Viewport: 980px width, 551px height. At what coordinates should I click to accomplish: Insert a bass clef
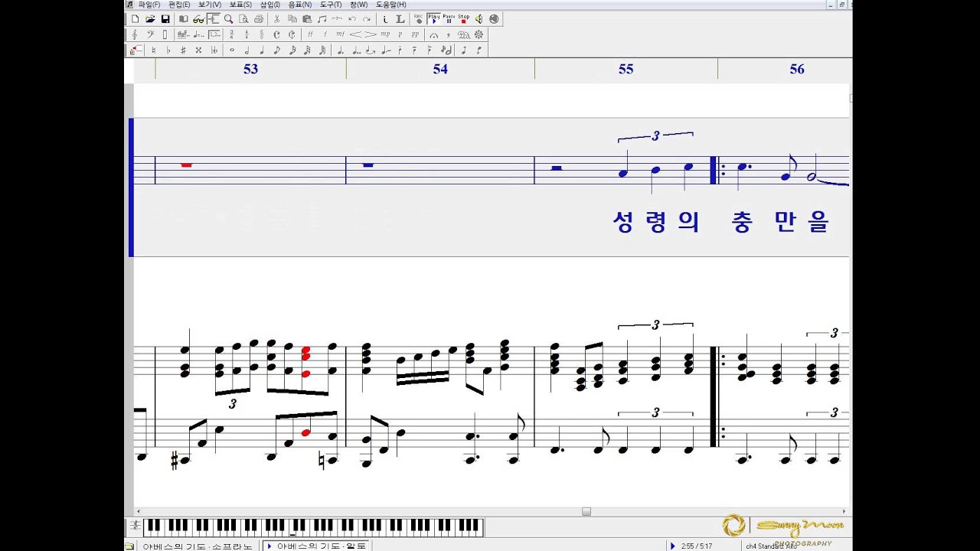click(150, 34)
